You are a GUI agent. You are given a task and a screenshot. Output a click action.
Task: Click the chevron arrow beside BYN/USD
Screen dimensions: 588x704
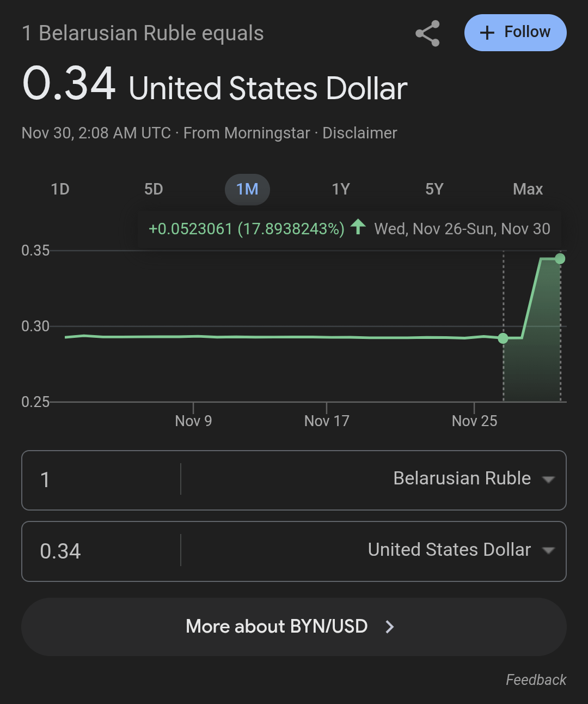click(390, 627)
